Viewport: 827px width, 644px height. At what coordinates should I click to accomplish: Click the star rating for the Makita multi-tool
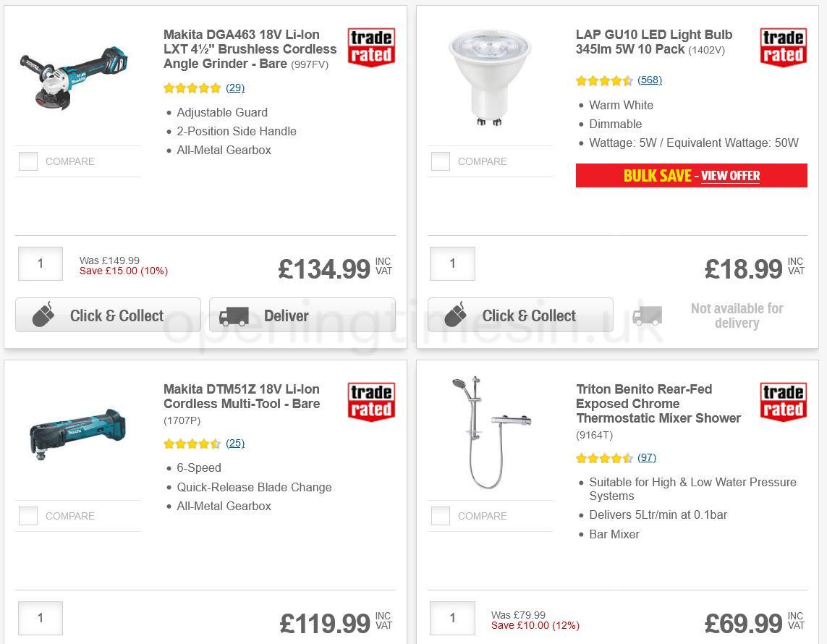(x=191, y=443)
